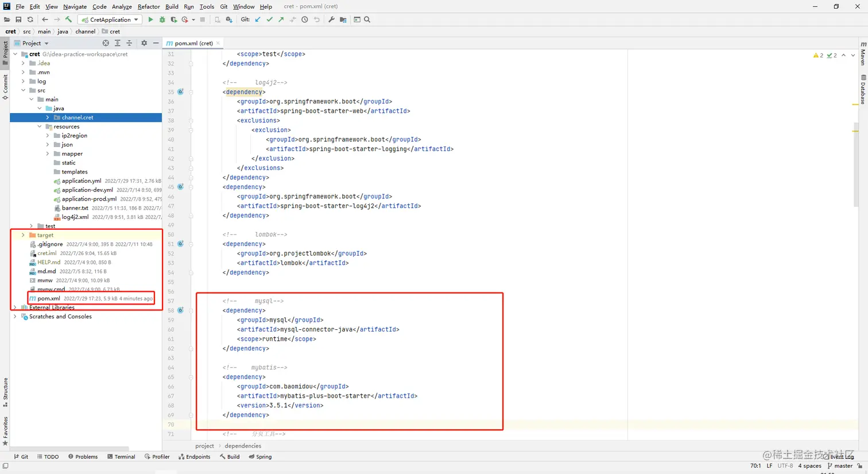
Task: Expand the channel.cret package
Action: (48, 117)
